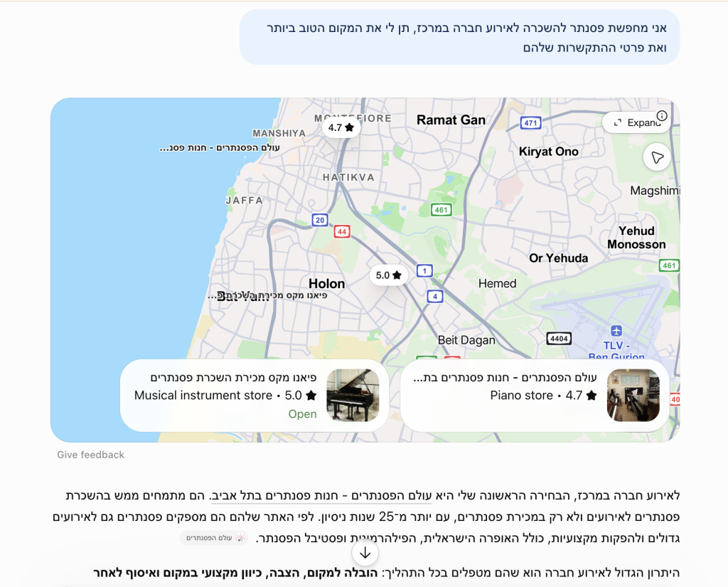Image resolution: width=728 pixels, height=587 pixels.
Task: Open the פיאנו מקס place card
Action: 254,395
